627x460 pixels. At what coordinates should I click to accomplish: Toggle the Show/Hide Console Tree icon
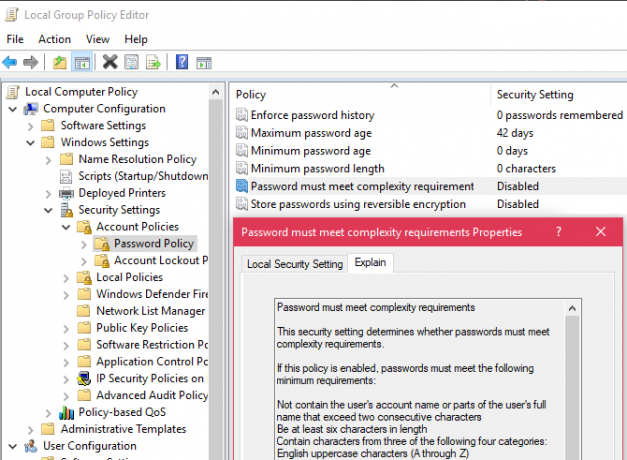82,62
